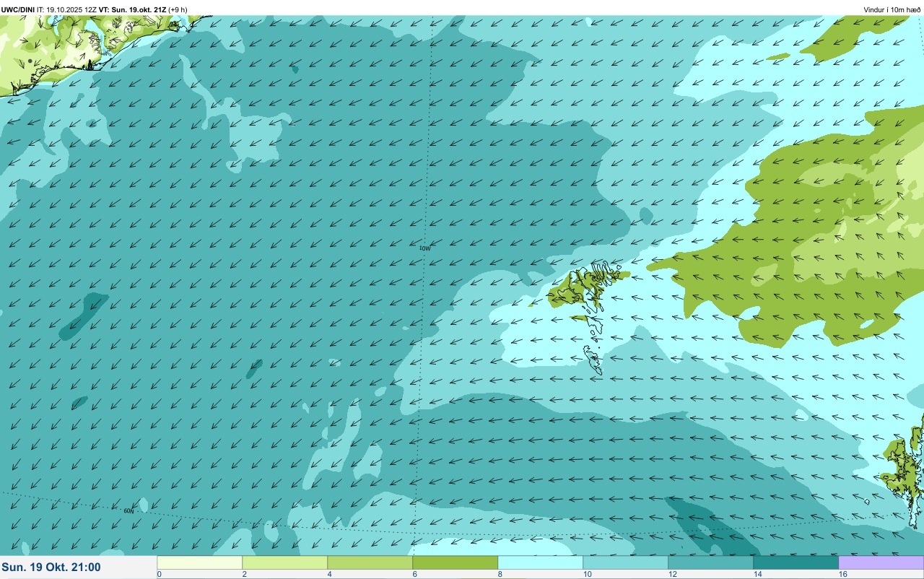Click the 'UWC/DINI IT: 19.10.2025 12Z' header text
Screen dimensions: 924x579
[x=49, y=9]
